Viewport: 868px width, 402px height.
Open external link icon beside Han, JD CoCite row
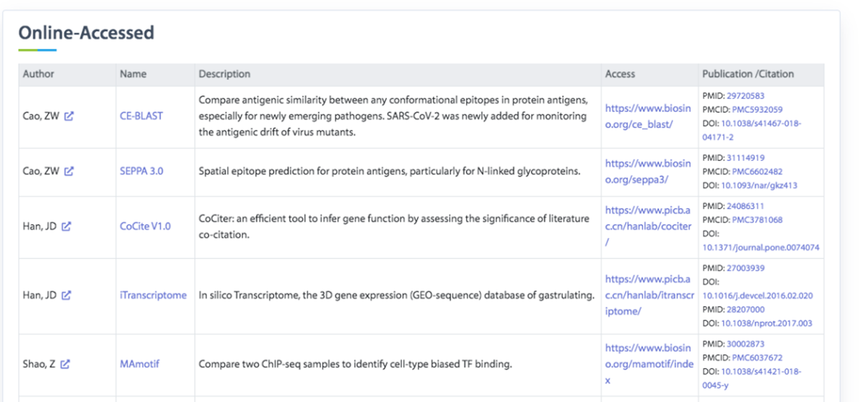[x=66, y=226]
